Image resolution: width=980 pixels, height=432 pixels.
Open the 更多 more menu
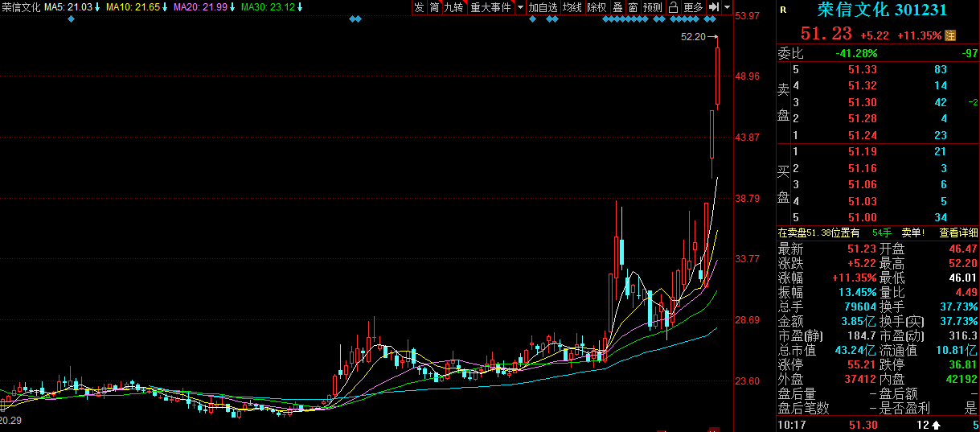tap(693, 7)
